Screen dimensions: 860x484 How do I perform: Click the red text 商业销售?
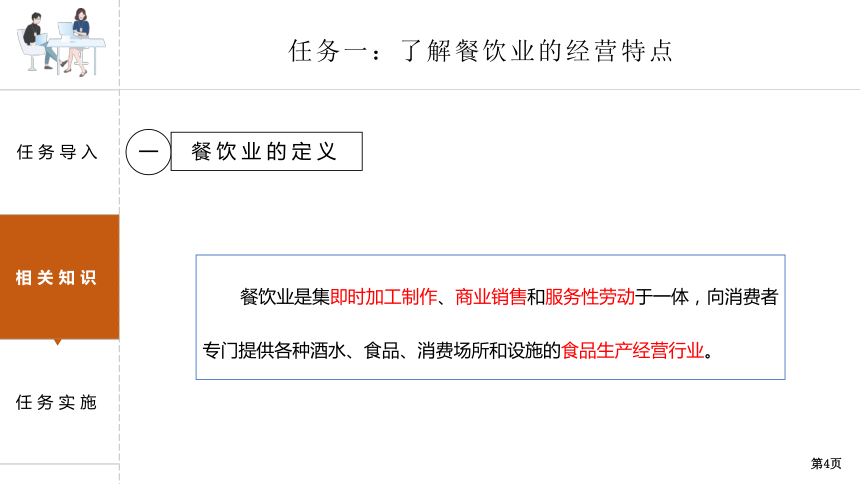coord(490,297)
